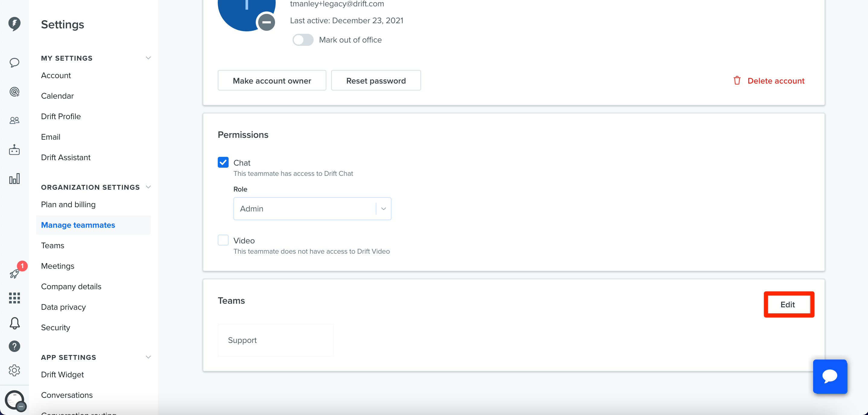This screenshot has height=415, width=868.
Task: Collapse the ORGANIZATION SETTINGS section
Action: click(x=148, y=187)
